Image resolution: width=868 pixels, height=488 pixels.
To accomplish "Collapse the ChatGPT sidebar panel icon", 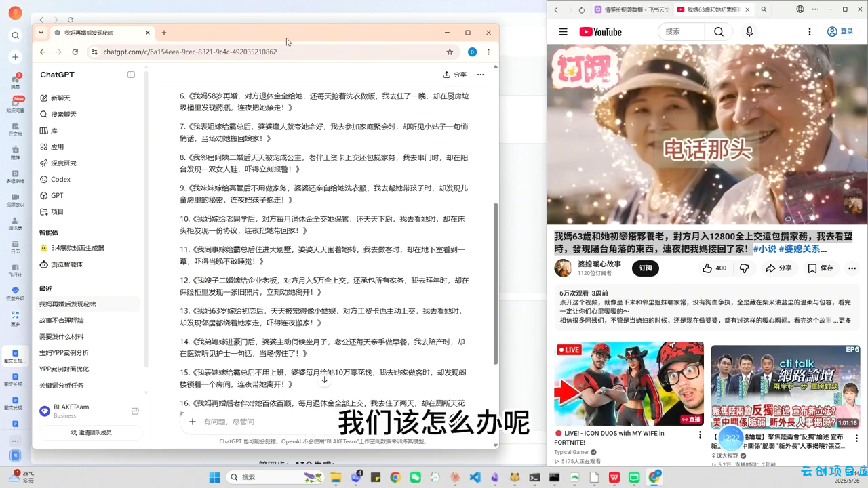I will click(131, 75).
